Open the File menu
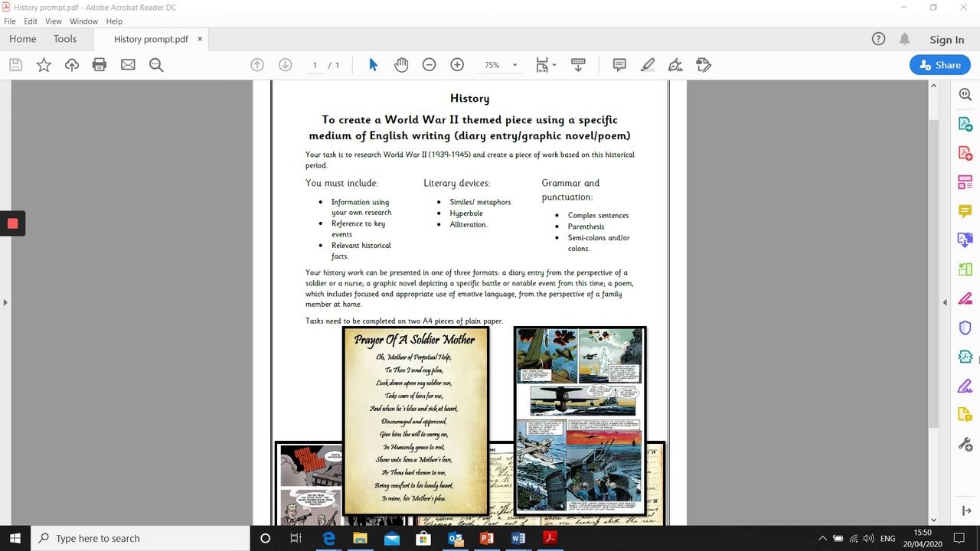Viewport: 980px width, 551px height. tap(10, 21)
